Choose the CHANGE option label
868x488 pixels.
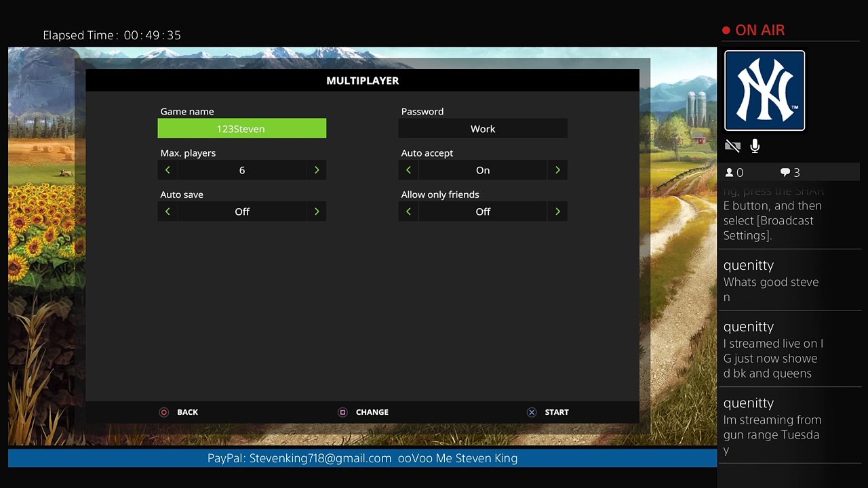point(372,412)
